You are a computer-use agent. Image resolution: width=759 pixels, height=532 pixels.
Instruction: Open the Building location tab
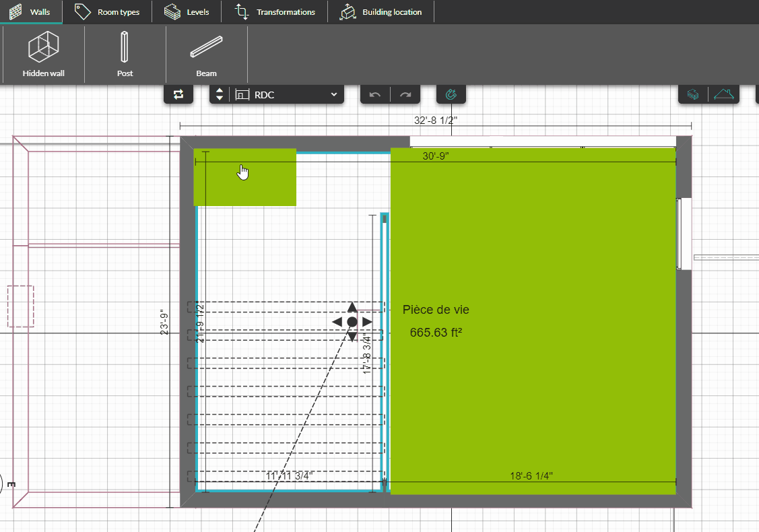coord(381,12)
